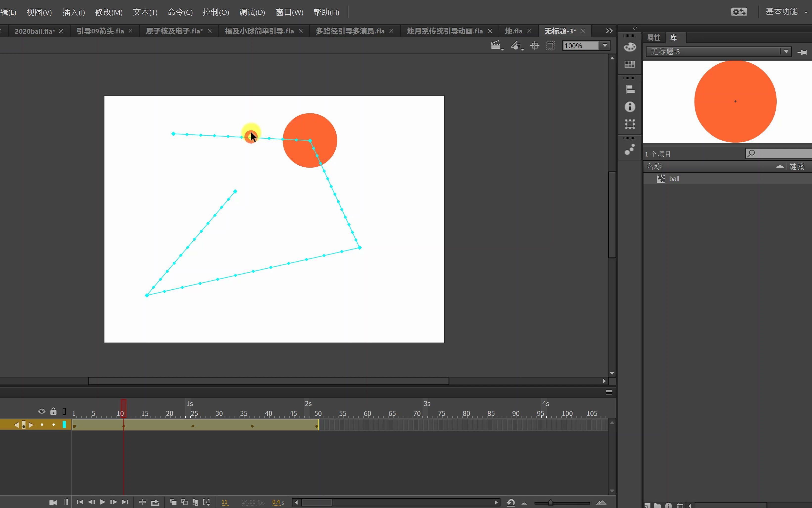
Task: Open the Transform panel icon
Action: click(629, 124)
